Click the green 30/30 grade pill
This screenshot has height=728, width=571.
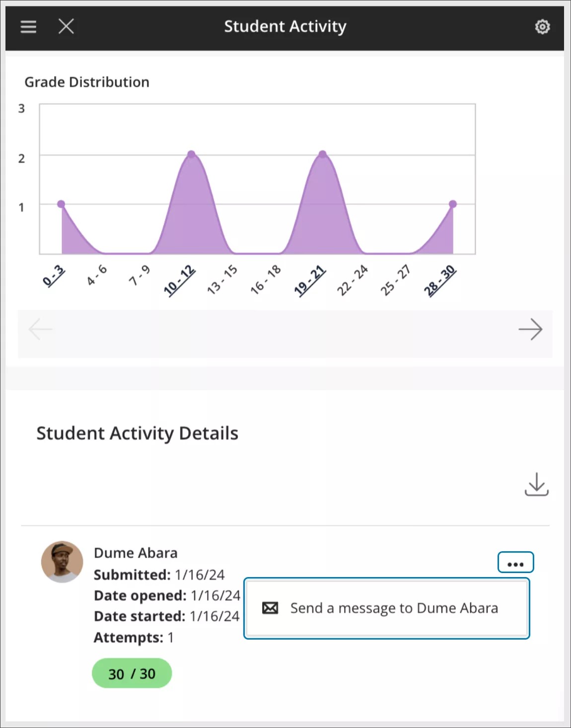[131, 673]
